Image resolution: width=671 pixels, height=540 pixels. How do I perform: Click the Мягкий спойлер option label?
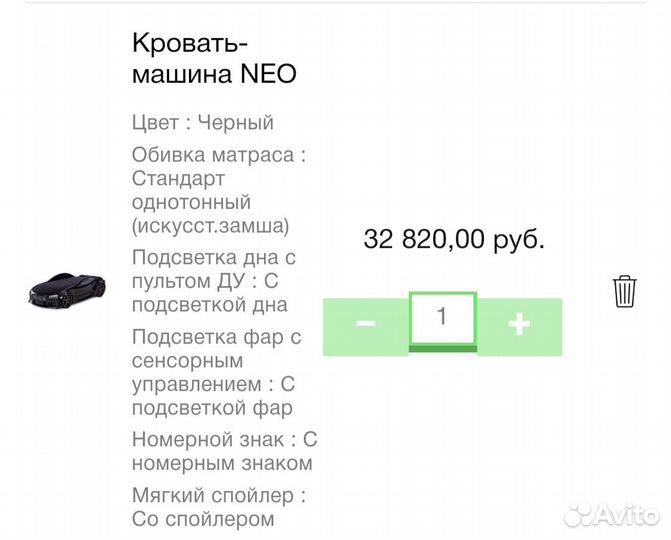218,495
